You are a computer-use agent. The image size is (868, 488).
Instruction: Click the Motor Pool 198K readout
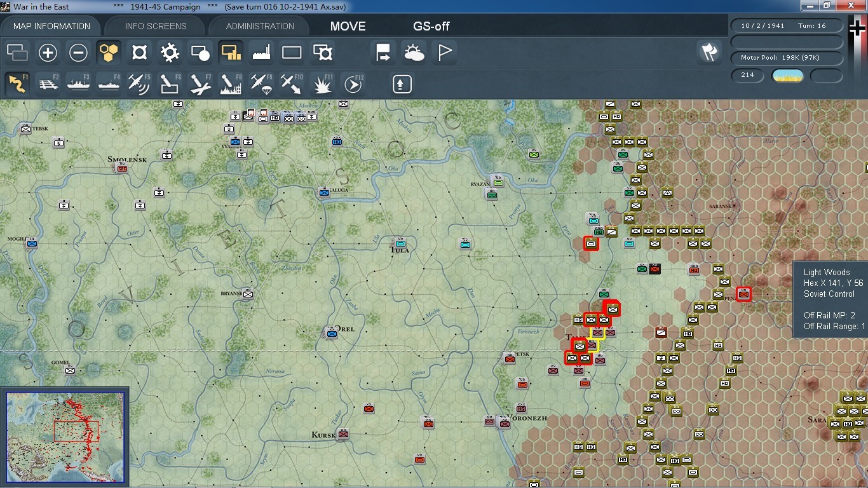click(x=787, y=58)
